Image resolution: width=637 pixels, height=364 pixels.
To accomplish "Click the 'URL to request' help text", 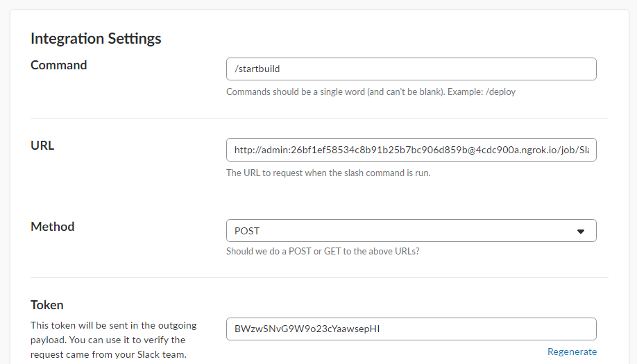I will 328,173.
